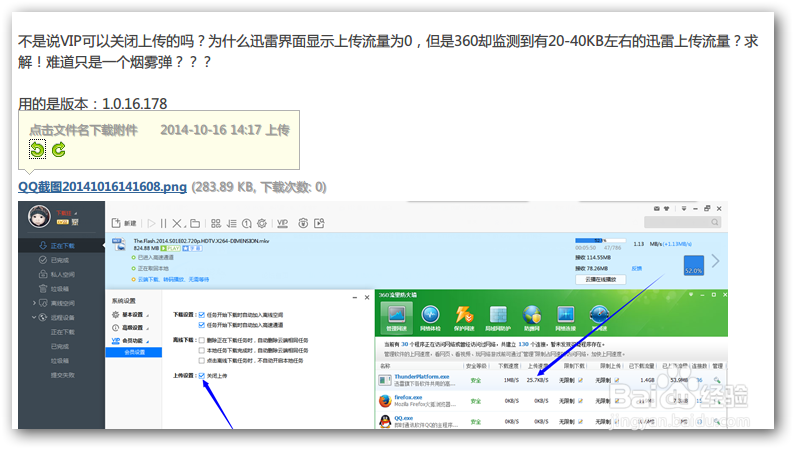Click the robot-face toolbar icon
The width and height of the screenshot is (794, 449).
pyautogui.click(x=303, y=223)
